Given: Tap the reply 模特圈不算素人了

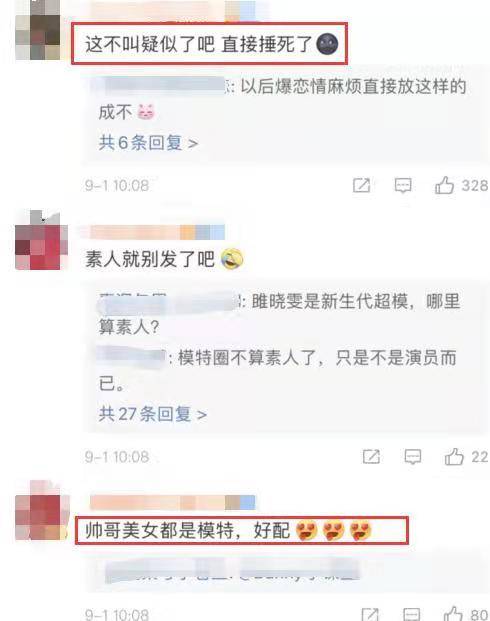Looking at the screenshot, I should (x=278, y=370).
